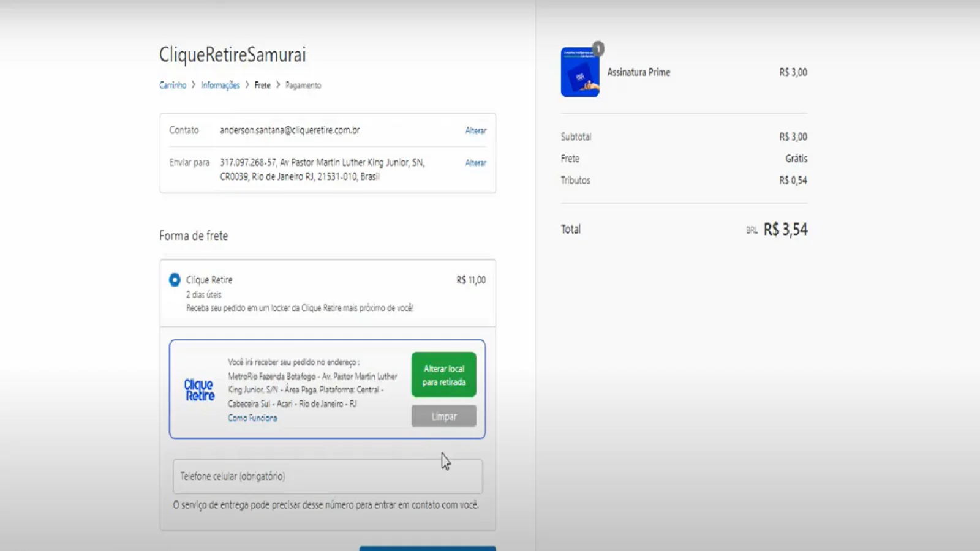980x551 pixels.
Task: Go back to the Carrinho breadcrumb
Action: 173,85
